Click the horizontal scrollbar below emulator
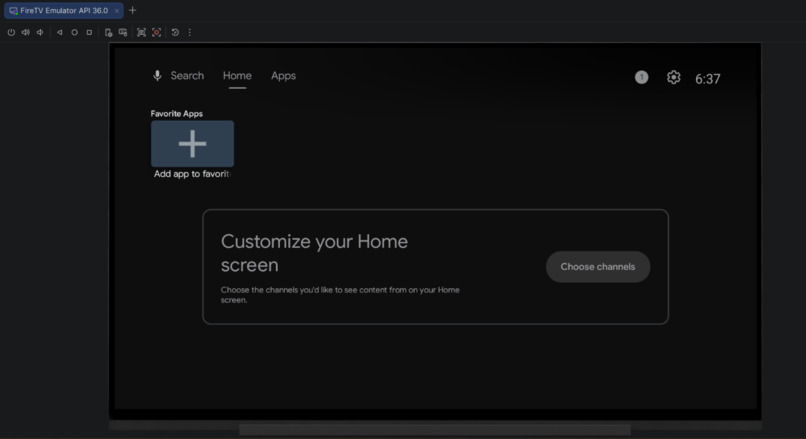806x439 pixels. click(x=435, y=429)
